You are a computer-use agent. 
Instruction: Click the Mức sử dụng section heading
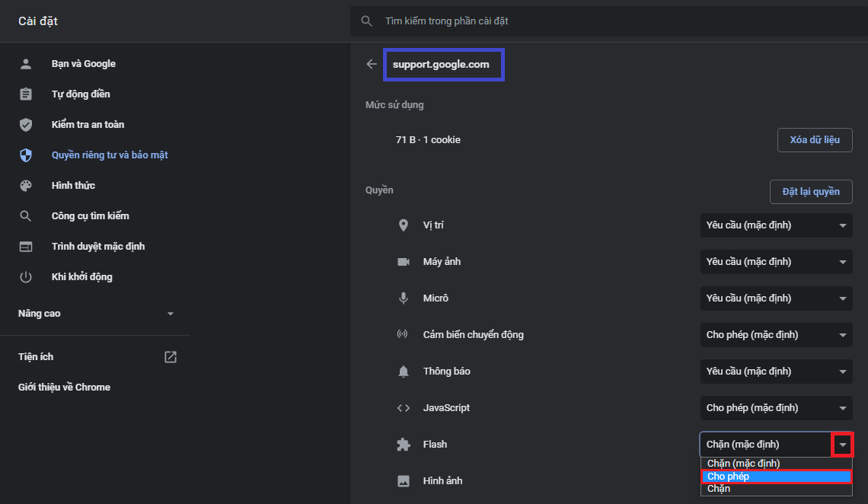click(x=394, y=105)
